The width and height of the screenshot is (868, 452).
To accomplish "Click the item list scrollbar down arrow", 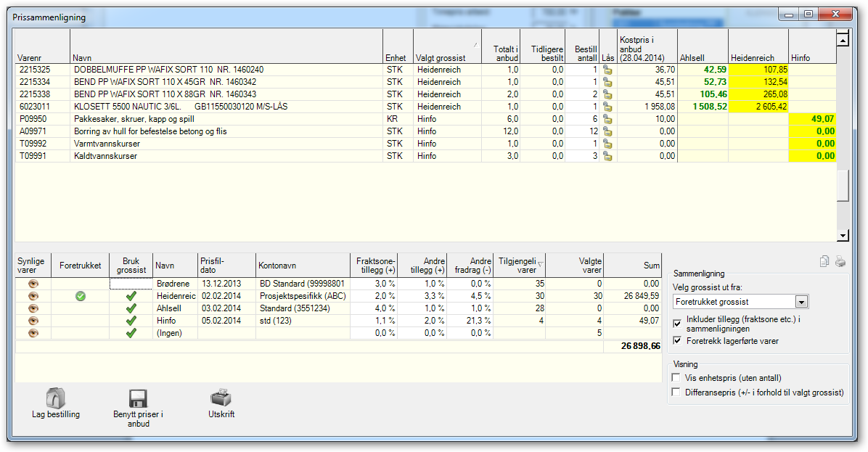I will point(843,236).
